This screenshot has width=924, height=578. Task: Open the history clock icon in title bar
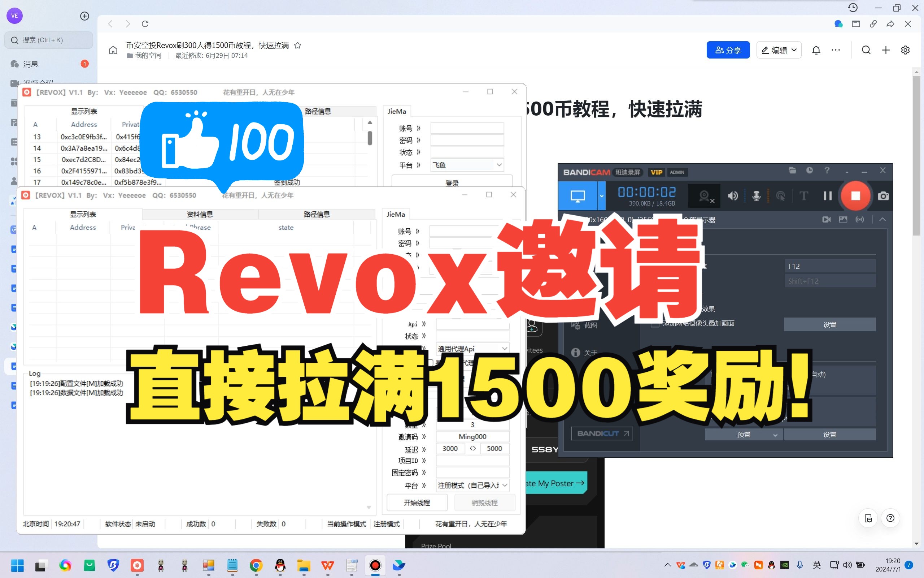tap(853, 8)
